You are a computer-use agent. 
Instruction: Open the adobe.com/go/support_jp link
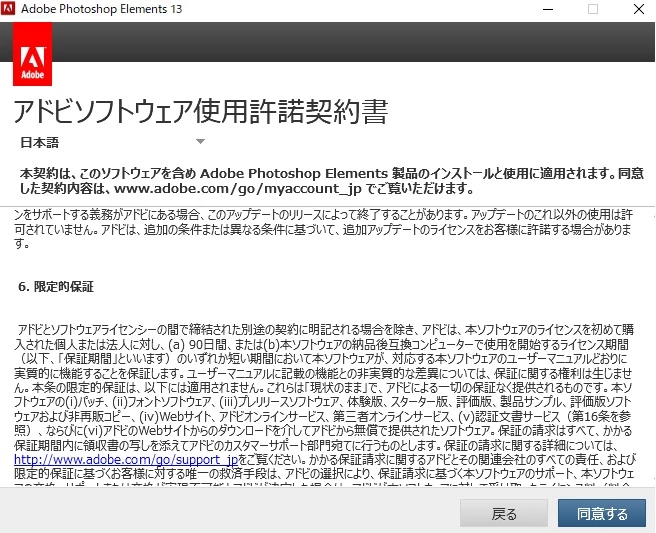pos(126,459)
